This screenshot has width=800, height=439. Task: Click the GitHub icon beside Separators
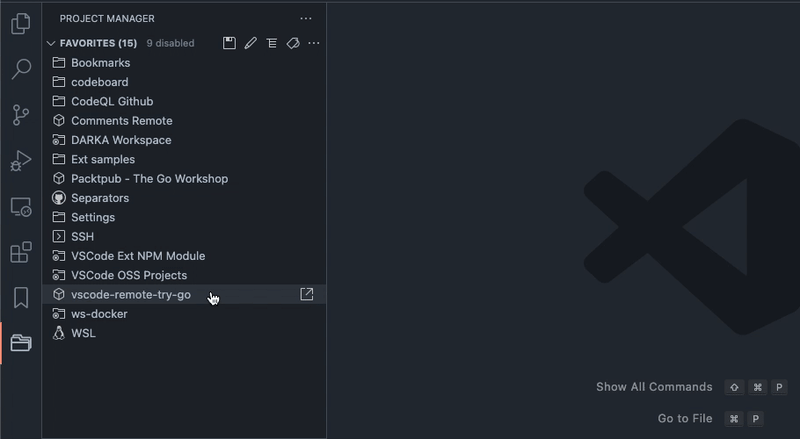(59, 198)
